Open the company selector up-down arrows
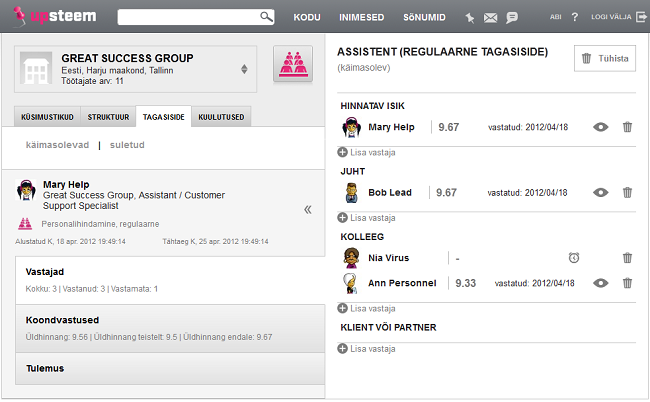 coord(244,69)
